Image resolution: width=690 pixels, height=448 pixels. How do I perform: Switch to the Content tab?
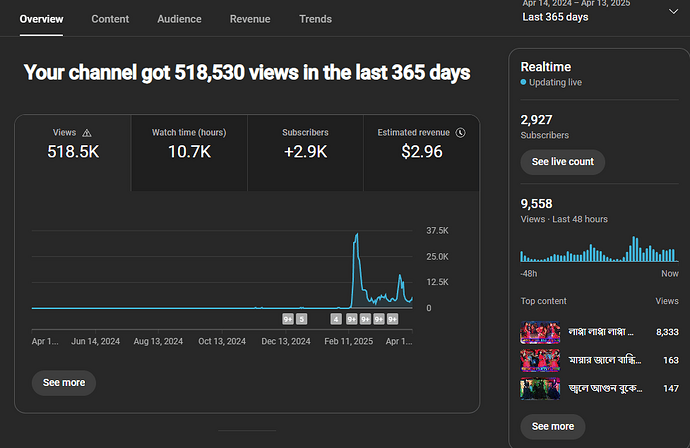coord(110,19)
